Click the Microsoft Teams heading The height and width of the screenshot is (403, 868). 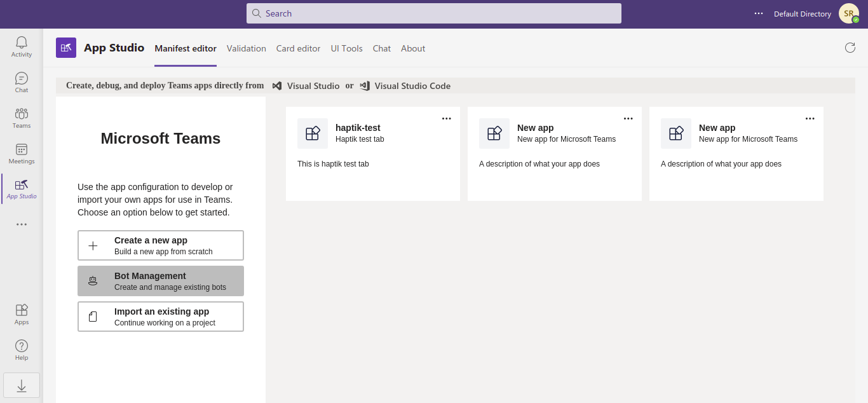coord(161,139)
